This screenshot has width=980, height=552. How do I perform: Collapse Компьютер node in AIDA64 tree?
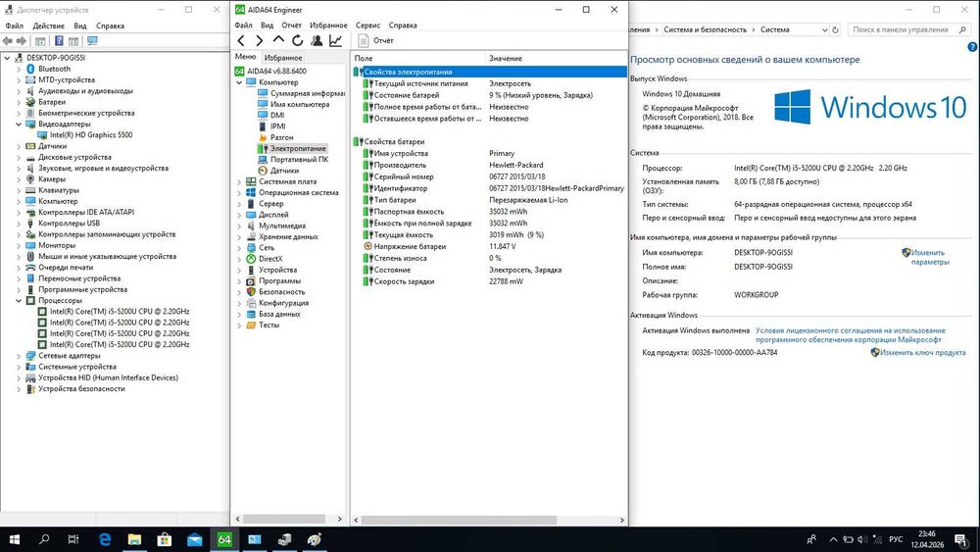pyautogui.click(x=239, y=82)
